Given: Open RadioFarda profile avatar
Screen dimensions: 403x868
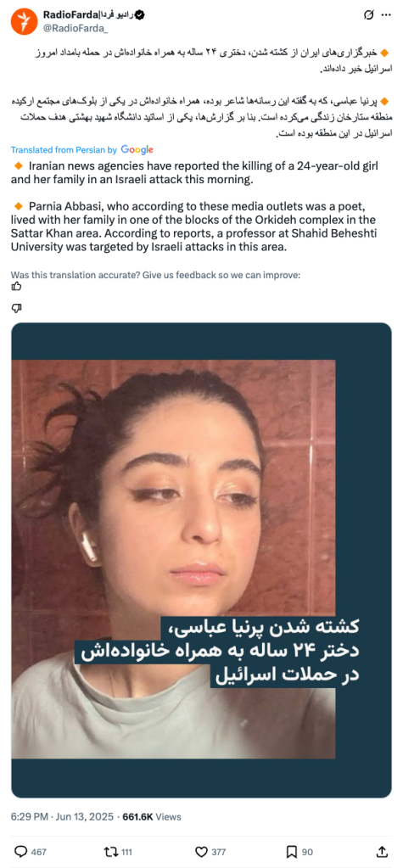Looking at the screenshot, I should click(24, 22).
